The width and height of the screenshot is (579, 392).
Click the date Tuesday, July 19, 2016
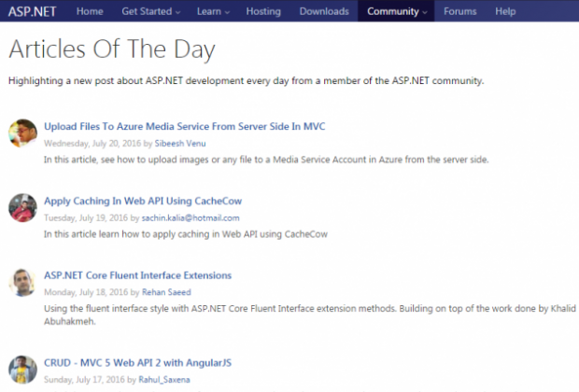(86, 218)
